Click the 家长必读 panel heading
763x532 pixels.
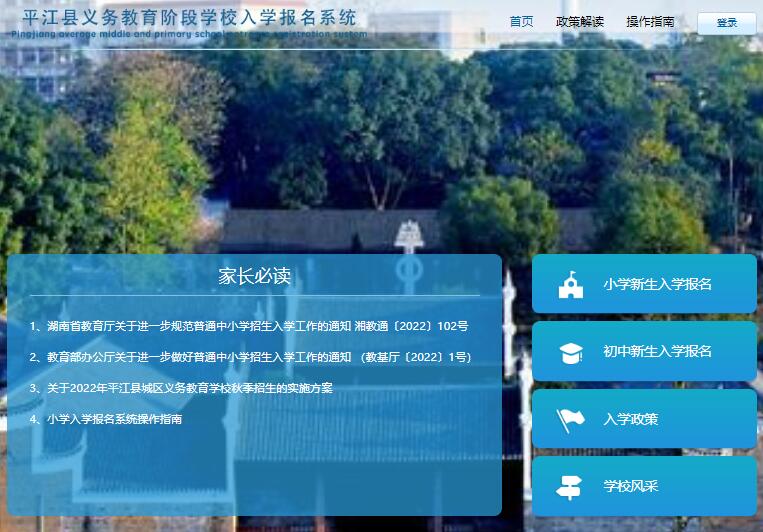pos(254,277)
